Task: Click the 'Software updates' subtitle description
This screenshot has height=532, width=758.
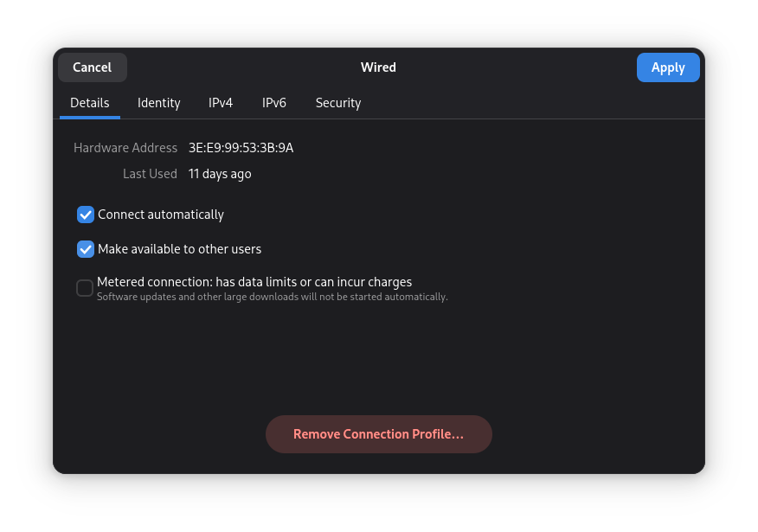Action: pos(273,297)
